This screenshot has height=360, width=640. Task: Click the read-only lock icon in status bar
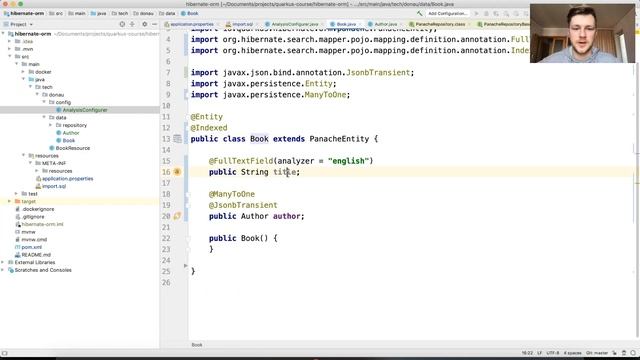[x=614, y=353]
